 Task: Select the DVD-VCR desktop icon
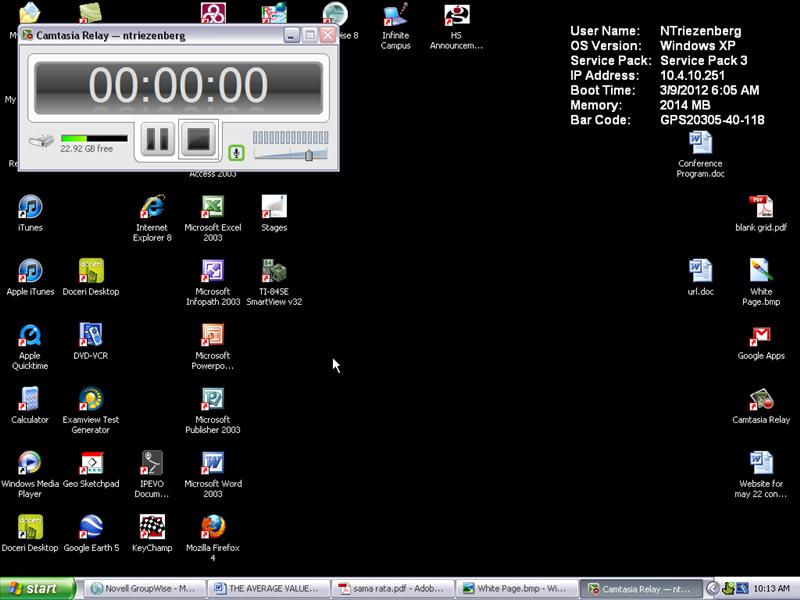(91, 341)
